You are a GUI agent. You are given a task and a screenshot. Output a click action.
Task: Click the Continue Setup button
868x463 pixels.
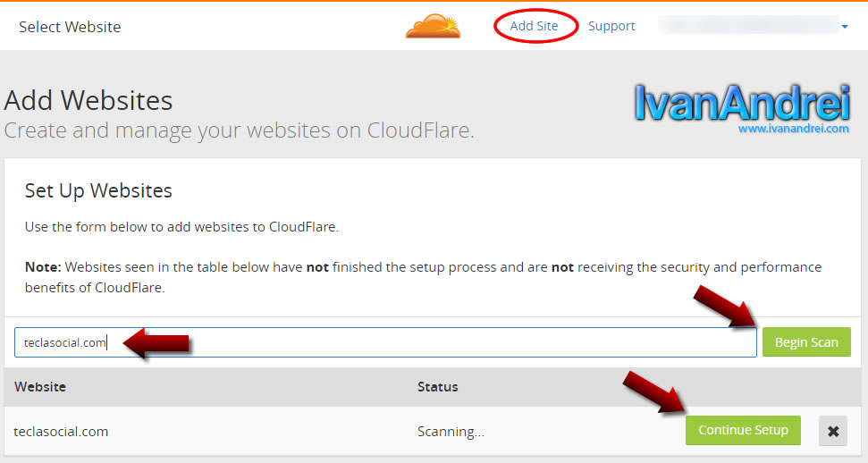[x=743, y=430]
